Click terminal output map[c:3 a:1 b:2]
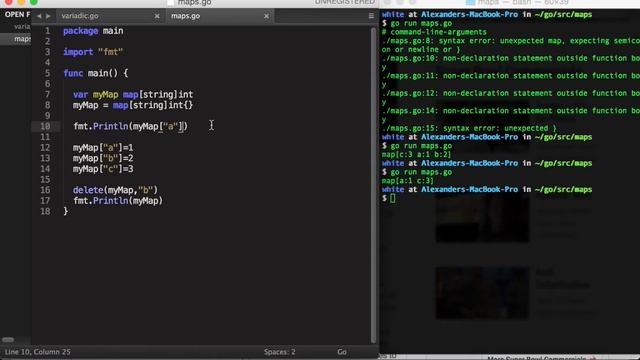The width and height of the screenshot is (640, 360). tap(416, 155)
